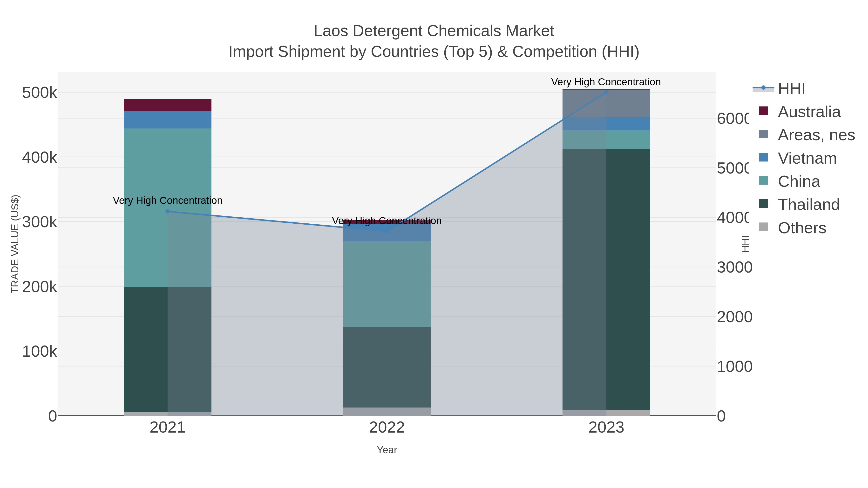Click the 2022 Others bar segment
The height and width of the screenshot is (488, 868).
point(387,412)
